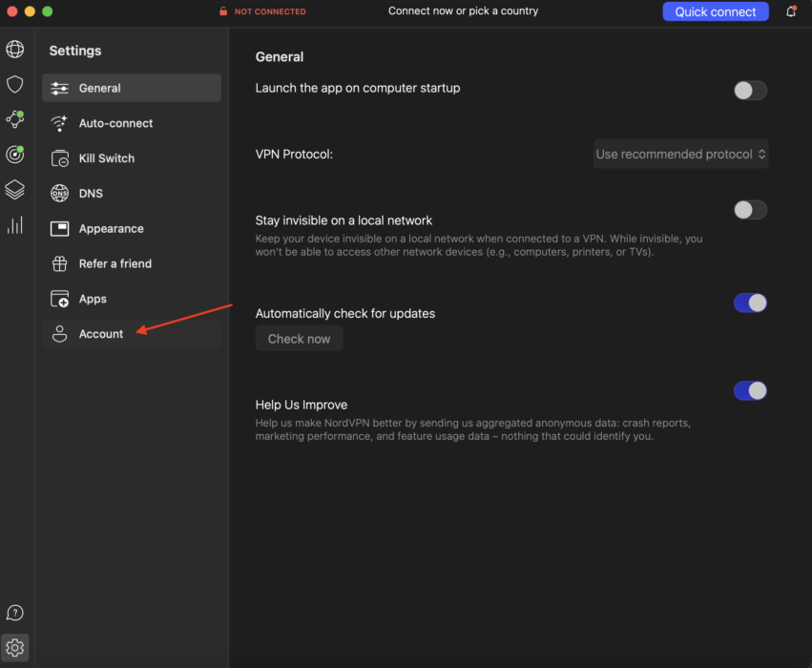Select the Settings gear icon

(14, 647)
